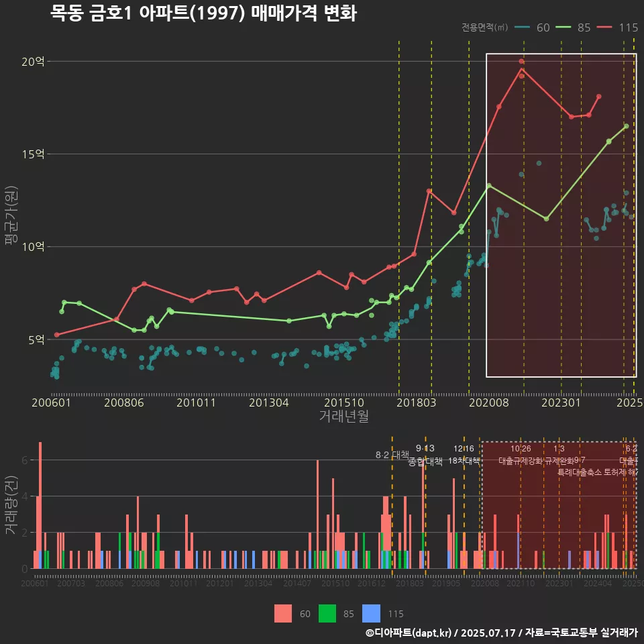Click the 201905 label on volume chart axis
Screen dimensions: 644x644
[446, 583]
